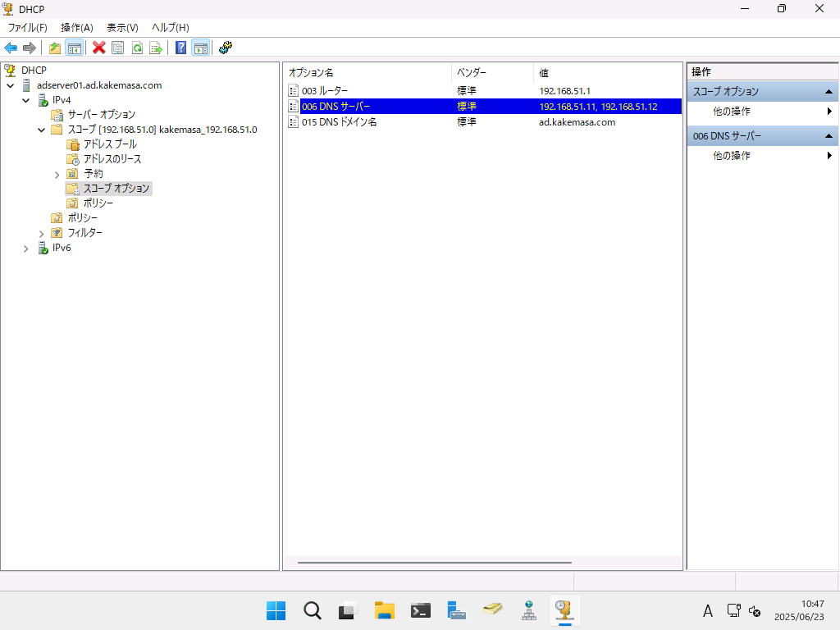Screen dimensions: 840x630
Task: Click value 192.168.51.11, 192.168.51.12
Action: pyautogui.click(x=598, y=107)
